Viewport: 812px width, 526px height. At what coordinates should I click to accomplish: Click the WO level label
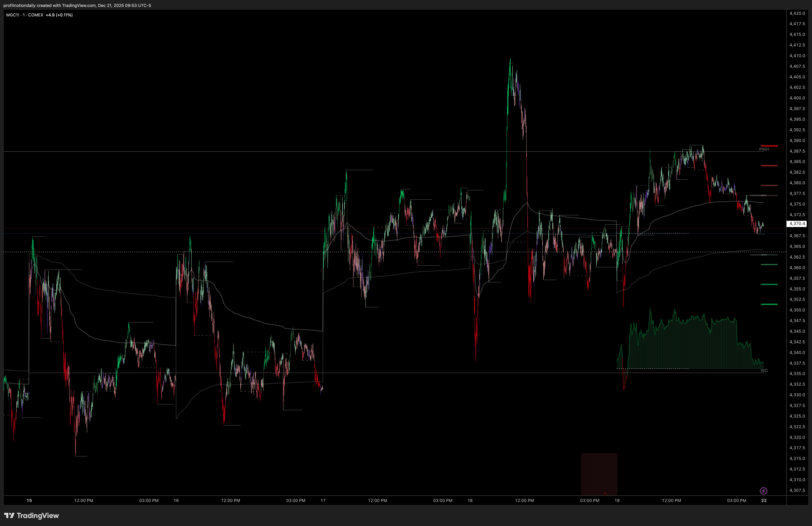[764, 371]
